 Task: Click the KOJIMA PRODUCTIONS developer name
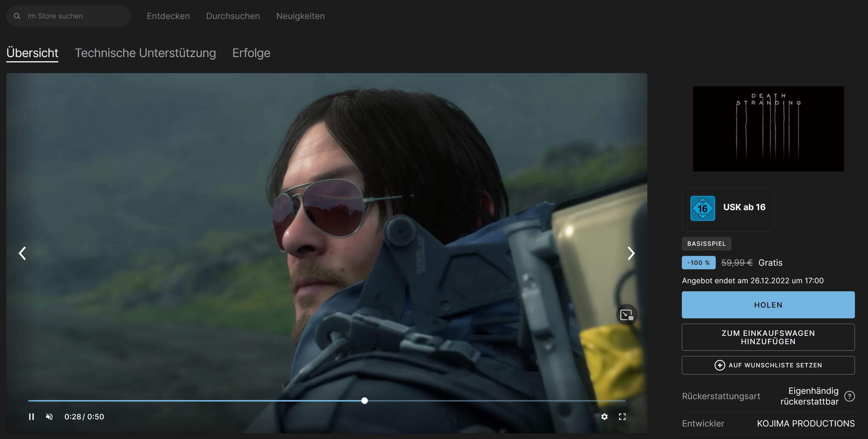(x=806, y=424)
